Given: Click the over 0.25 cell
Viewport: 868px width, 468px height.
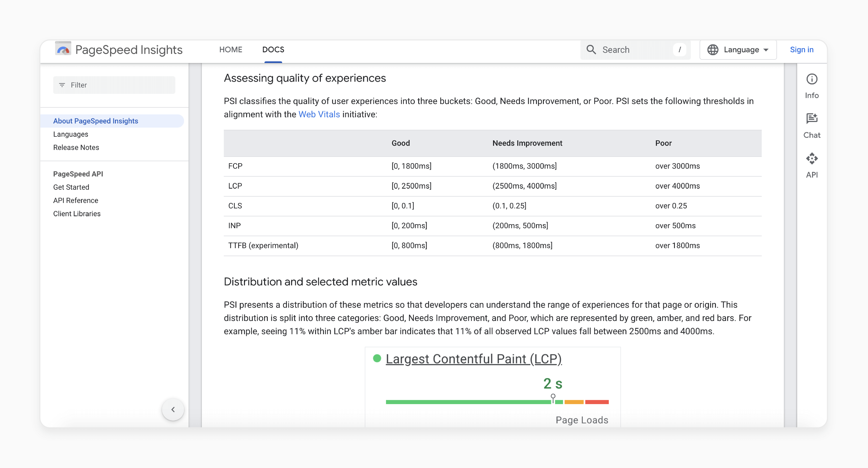Looking at the screenshot, I should 671,206.
